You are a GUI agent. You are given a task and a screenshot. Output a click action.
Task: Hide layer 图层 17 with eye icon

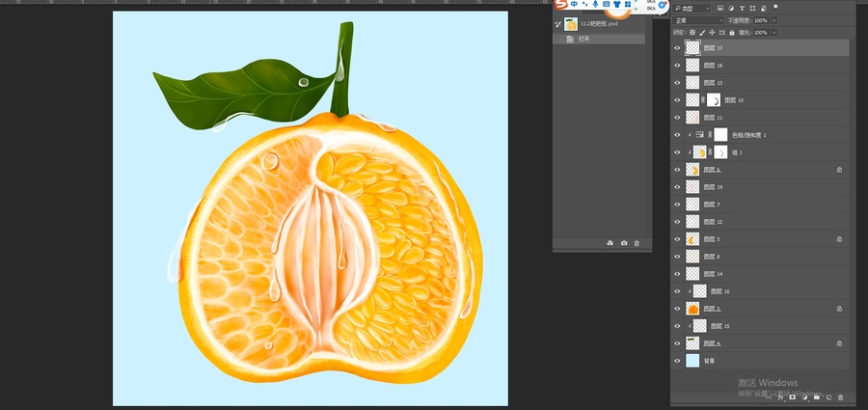[677, 48]
